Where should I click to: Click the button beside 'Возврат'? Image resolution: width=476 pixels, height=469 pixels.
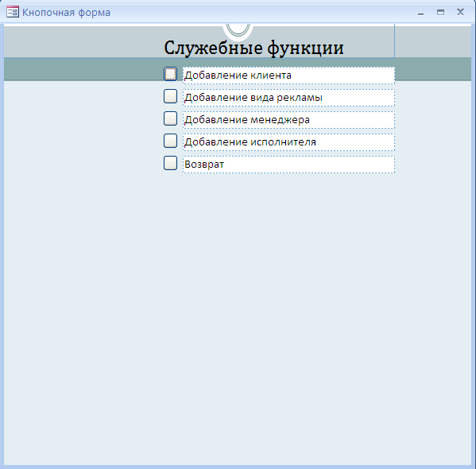pyautogui.click(x=170, y=163)
